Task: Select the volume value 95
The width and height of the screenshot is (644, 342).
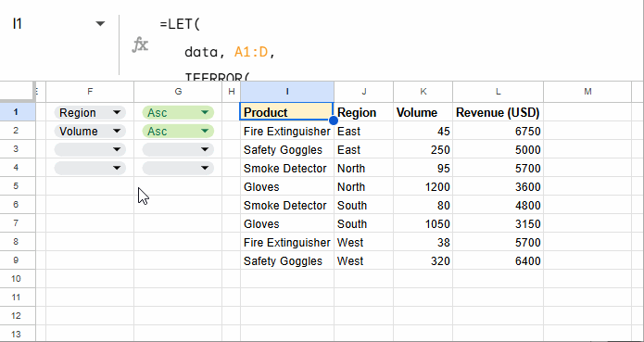Action: (423, 168)
